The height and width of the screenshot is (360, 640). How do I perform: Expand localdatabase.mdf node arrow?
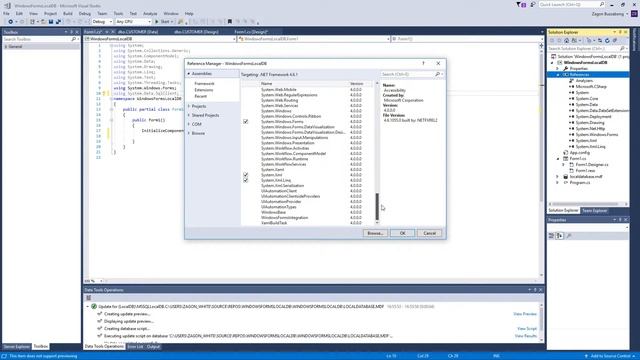click(558, 177)
